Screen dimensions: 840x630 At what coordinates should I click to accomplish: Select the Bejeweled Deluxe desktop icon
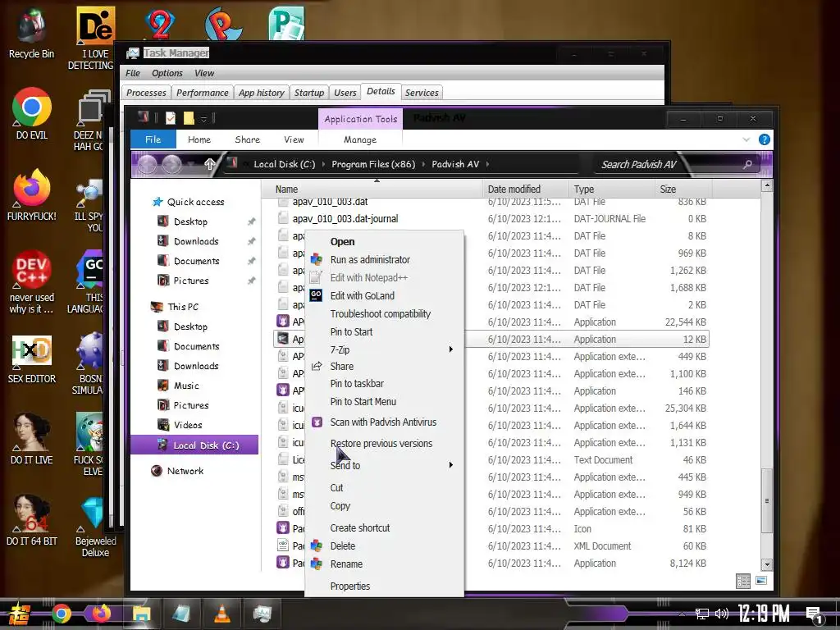tap(95, 527)
